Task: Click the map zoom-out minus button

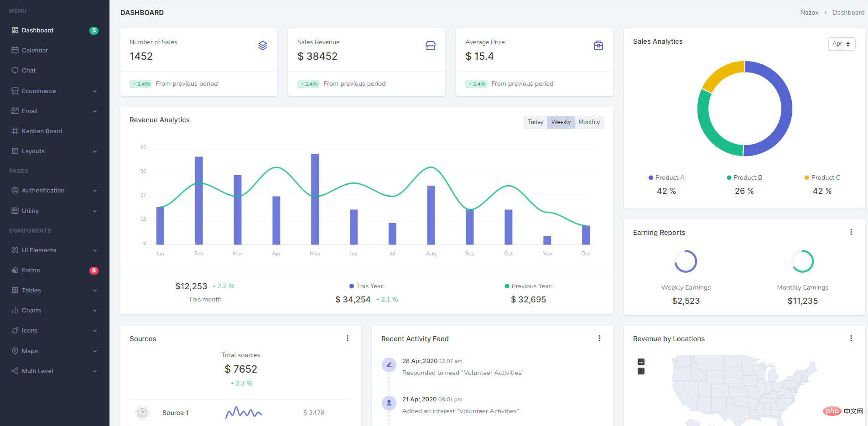Action: click(x=641, y=371)
